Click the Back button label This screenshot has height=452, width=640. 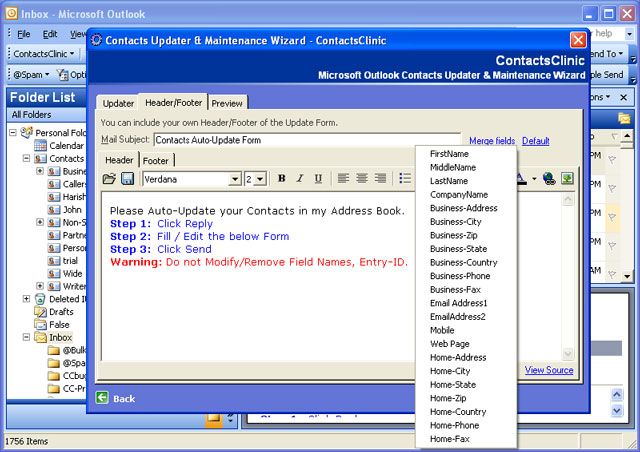[x=124, y=399]
